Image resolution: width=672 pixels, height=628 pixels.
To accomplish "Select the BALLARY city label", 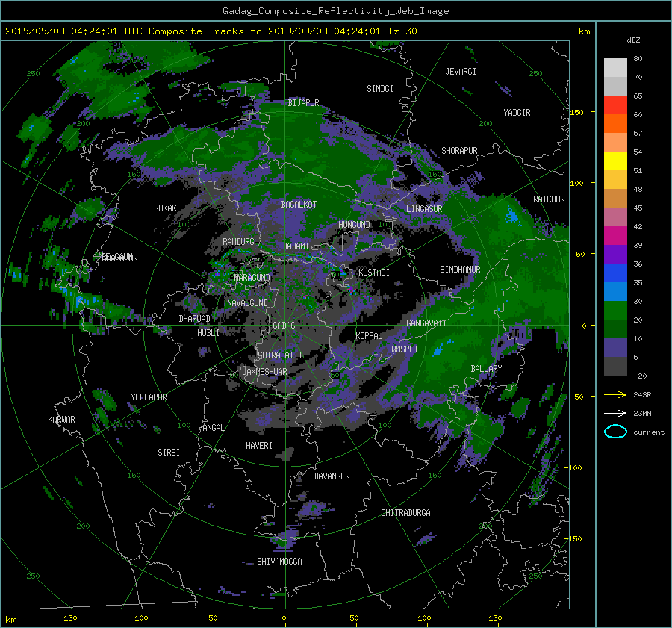I will [x=486, y=369].
